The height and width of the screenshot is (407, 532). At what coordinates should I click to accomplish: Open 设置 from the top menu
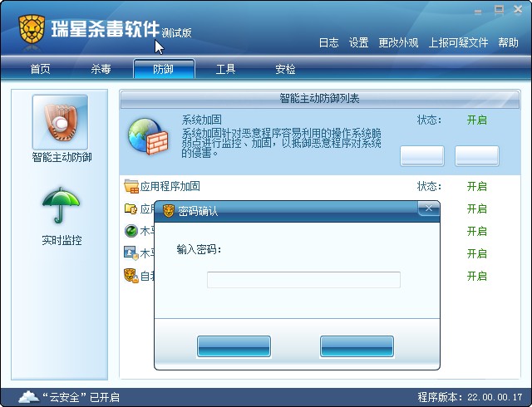tap(358, 42)
